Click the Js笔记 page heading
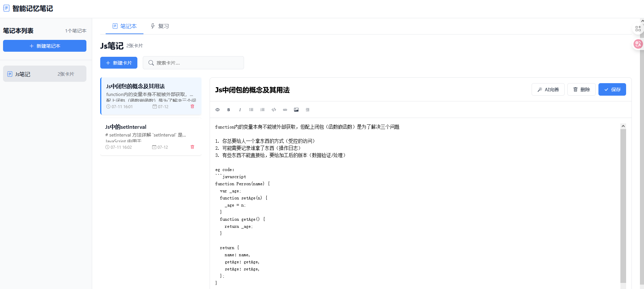Image resolution: width=644 pixels, height=289 pixels. click(x=112, y=46)
